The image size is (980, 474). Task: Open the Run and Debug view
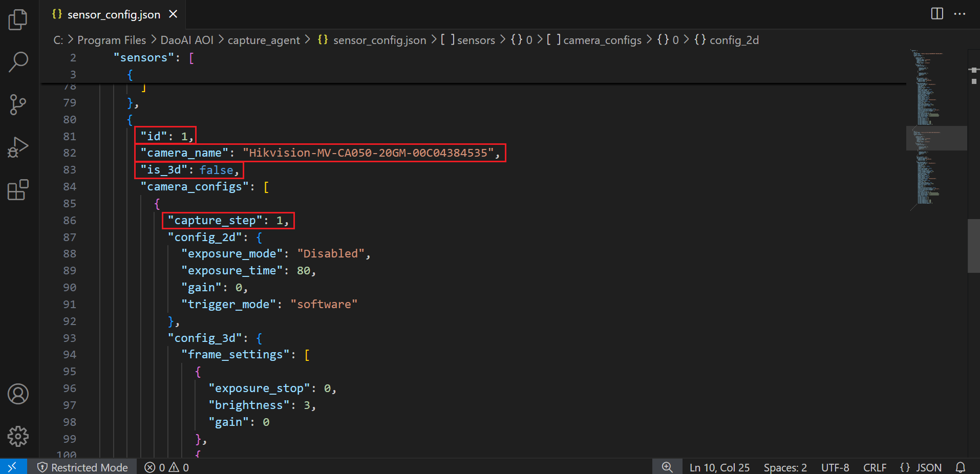click(x=18, y=147)
